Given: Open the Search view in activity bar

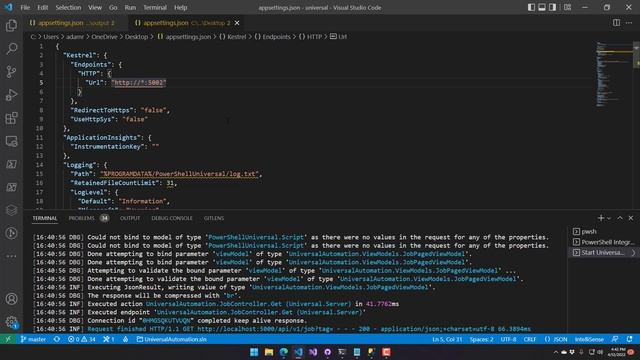Looking at the screenshot, I should 11,49.
